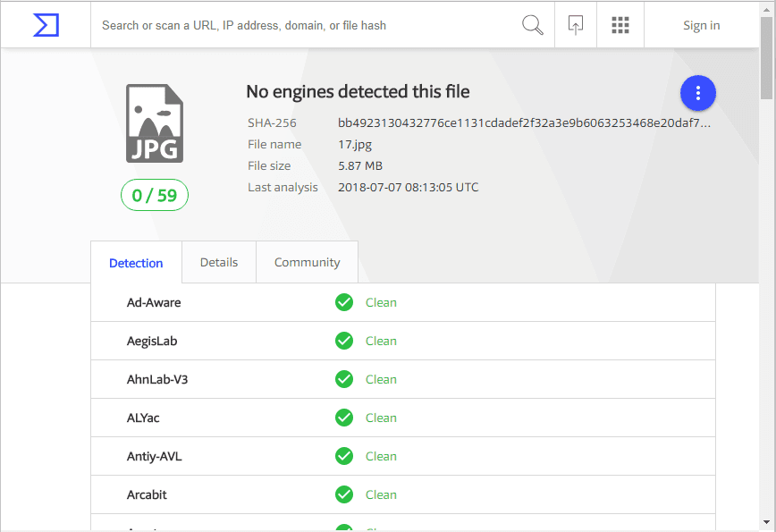
Task: Click the magnifying glass search icon
Action: (x=533, y=25)
